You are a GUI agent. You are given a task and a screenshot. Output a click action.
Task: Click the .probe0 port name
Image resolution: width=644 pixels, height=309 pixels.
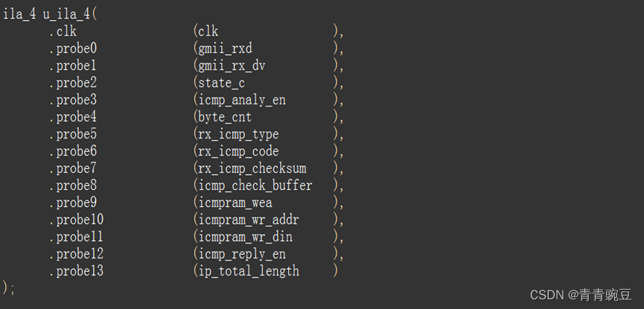(x=73, y=48)
